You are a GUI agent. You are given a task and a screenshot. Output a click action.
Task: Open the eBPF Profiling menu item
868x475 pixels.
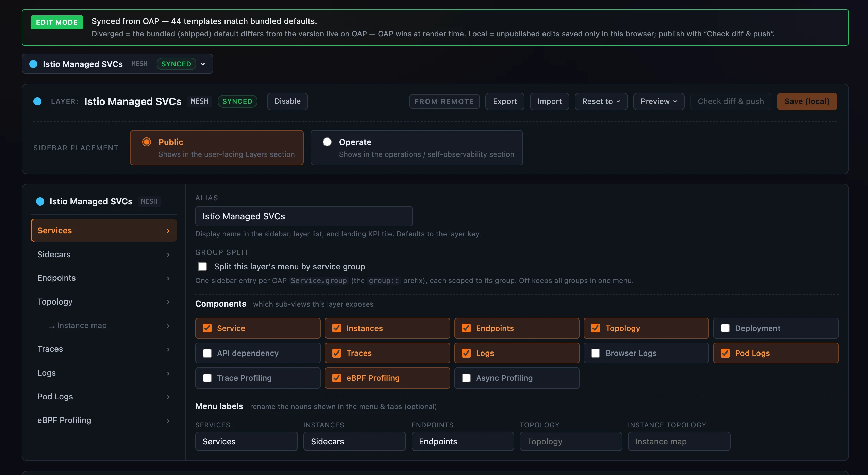[x=104, y=420]
